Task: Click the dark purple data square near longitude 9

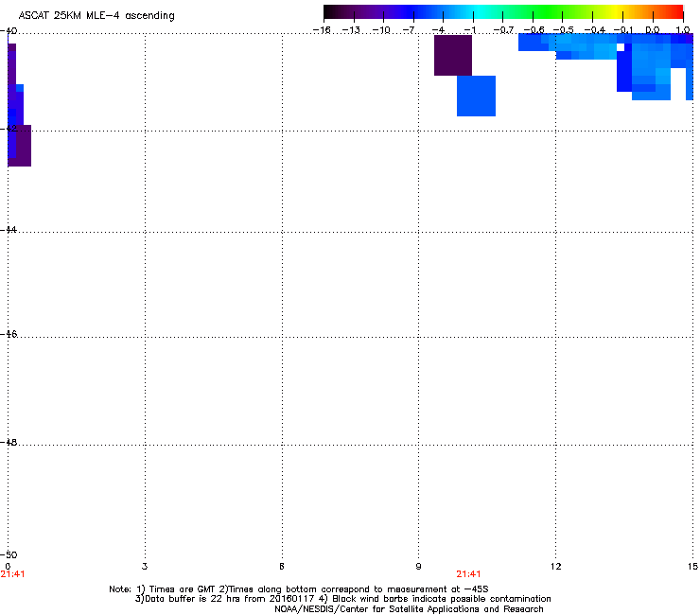Action: click(x=453, y=56)
